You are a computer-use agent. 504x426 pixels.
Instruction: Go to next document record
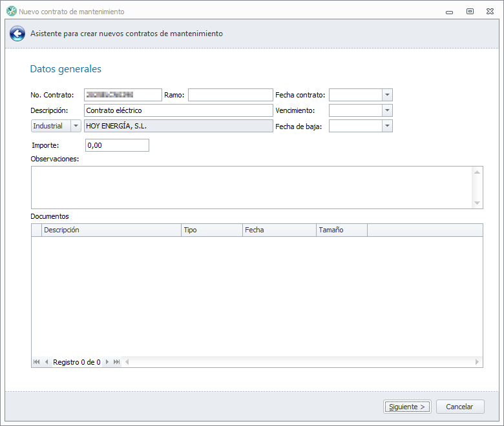point(107,362)
